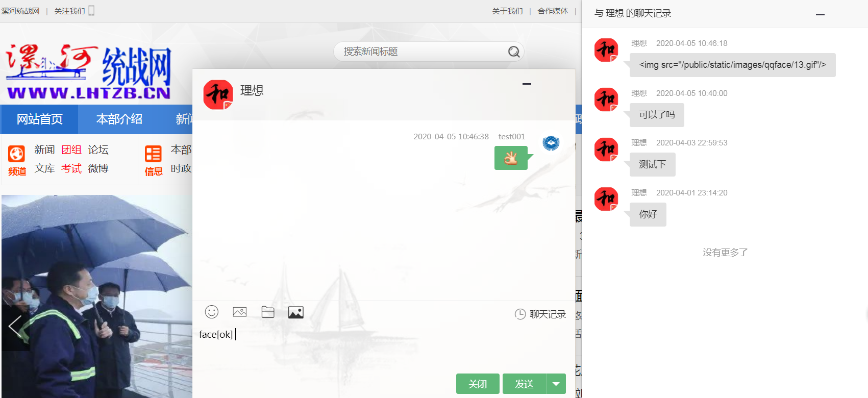868x398 pixels.
Task: Open the 新闻 channel link
Action: coord(44,150)
